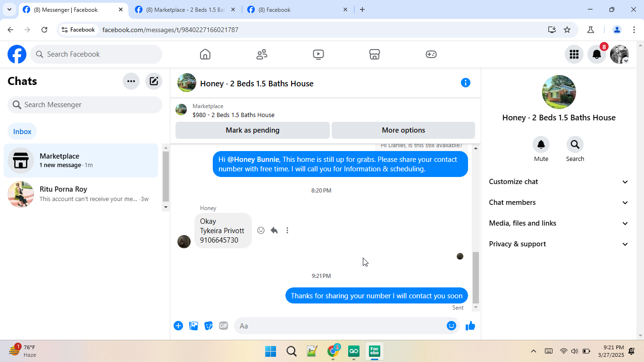Click More options button
Image resolution: width=644 pixels, height=362 pixels.
pyautogui.click(x=403, y=130)
